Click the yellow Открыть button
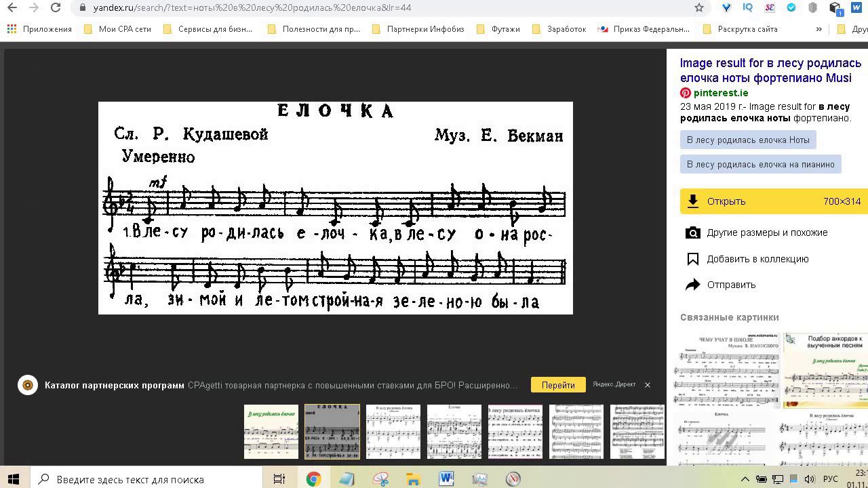The width and height of the screenshot is (868, 488). [x=774, y=201]
